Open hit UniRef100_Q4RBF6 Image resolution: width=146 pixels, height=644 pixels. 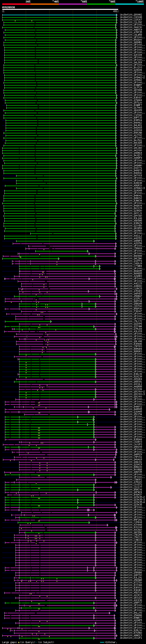click(x=131, y=241)
